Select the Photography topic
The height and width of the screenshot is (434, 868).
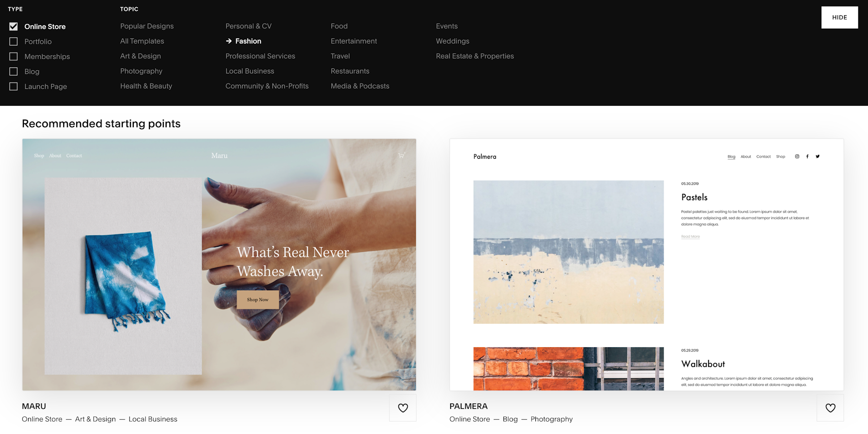[141, 71]
